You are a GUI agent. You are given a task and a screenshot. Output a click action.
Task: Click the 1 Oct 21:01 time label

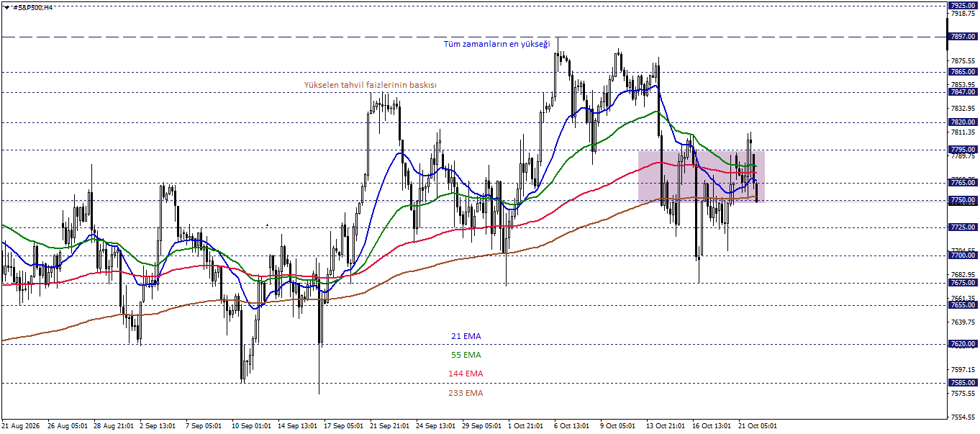527,426
